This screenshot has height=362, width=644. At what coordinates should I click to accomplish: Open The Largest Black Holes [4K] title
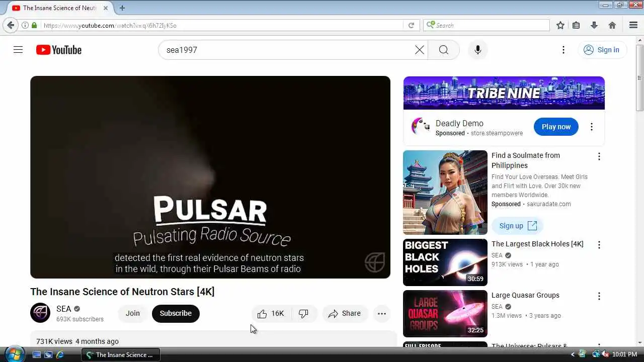point(537,244)
